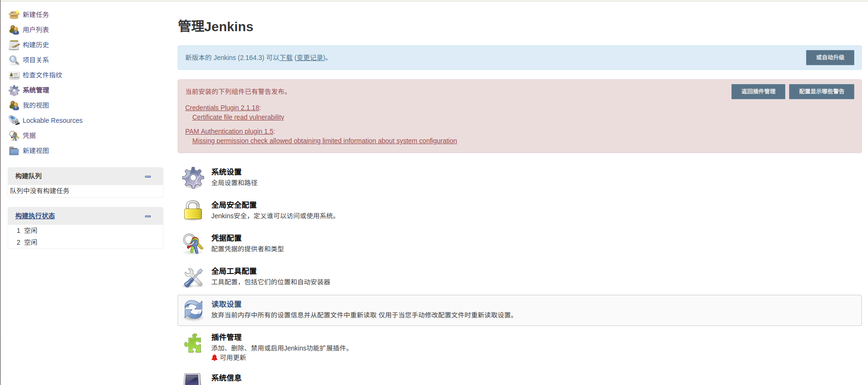This screenshot has height=385, width=868.
Task: Click the 或自动升级 button
Action: [830, 58]
